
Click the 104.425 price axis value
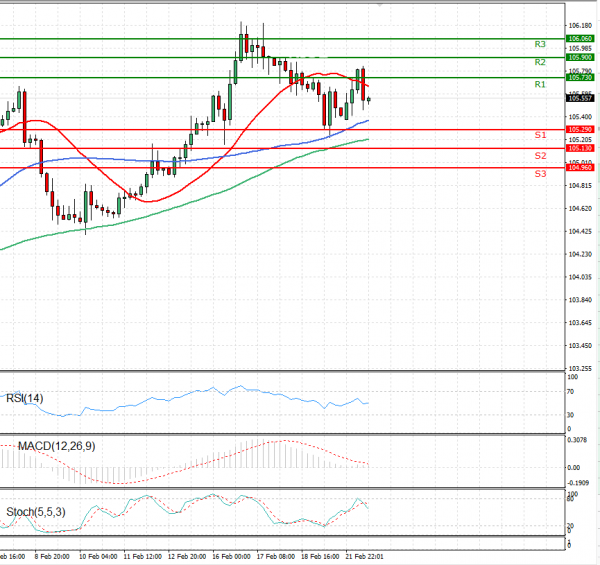point(580,231)
